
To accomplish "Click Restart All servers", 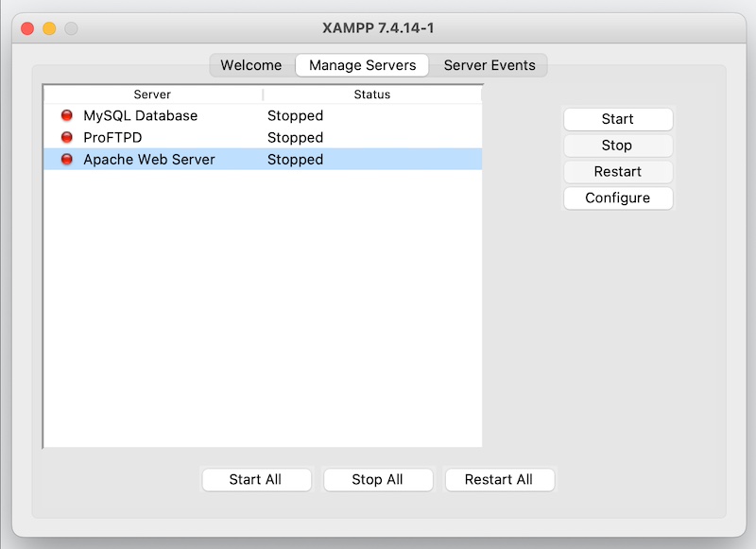I will pos(500,480).
